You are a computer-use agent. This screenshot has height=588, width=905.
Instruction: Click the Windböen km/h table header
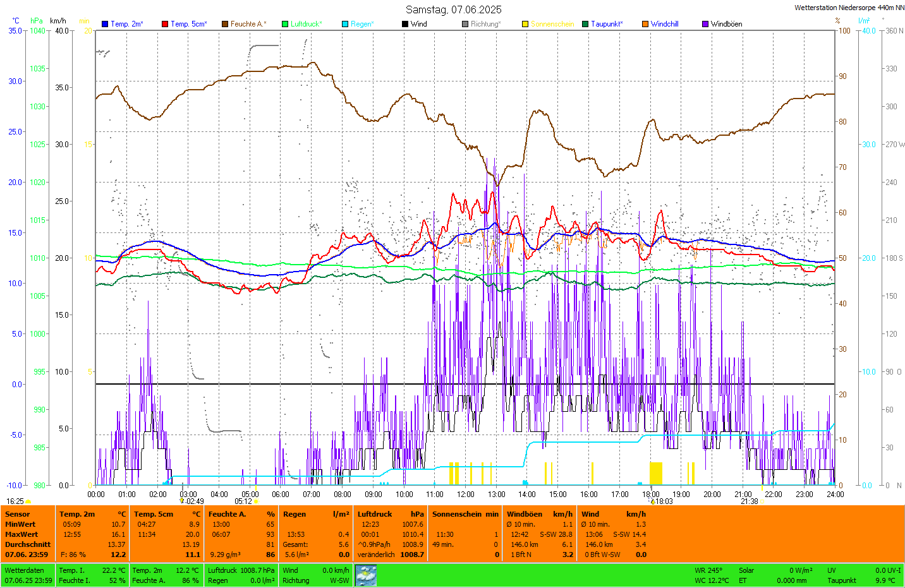point(539,514)
